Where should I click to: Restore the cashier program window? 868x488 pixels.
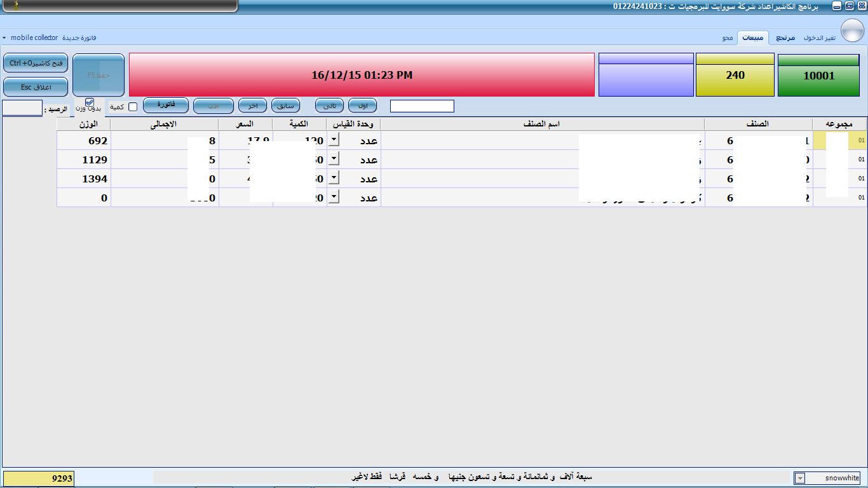coord(850,6)
